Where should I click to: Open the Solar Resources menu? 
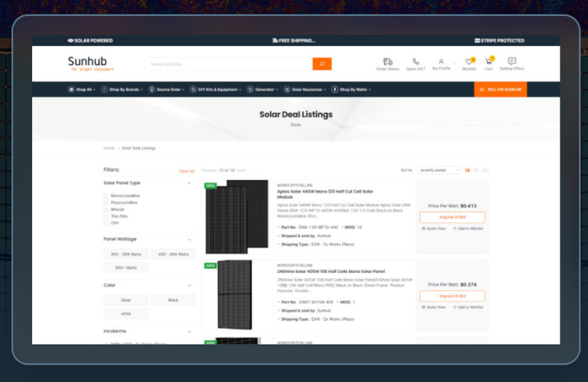(307, 89)
